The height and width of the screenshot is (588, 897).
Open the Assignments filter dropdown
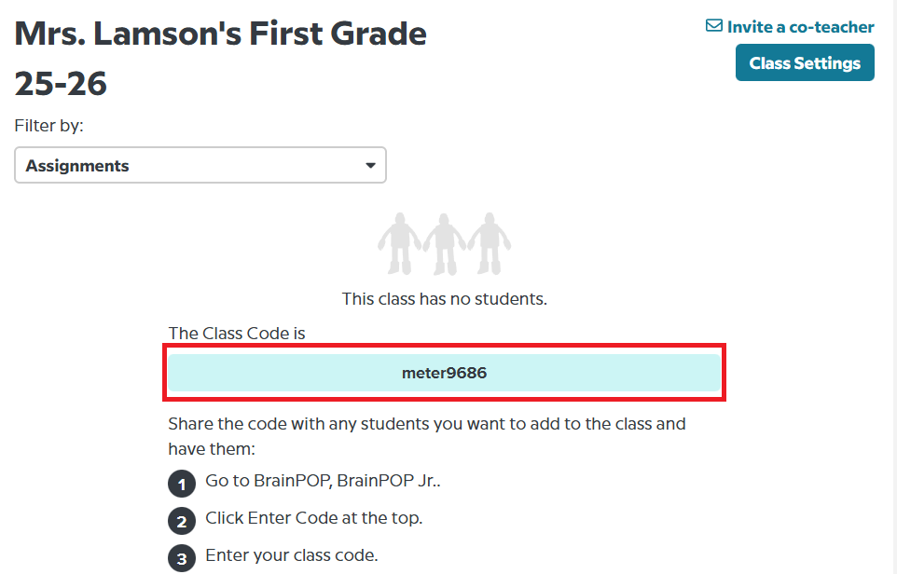[200, 166]
